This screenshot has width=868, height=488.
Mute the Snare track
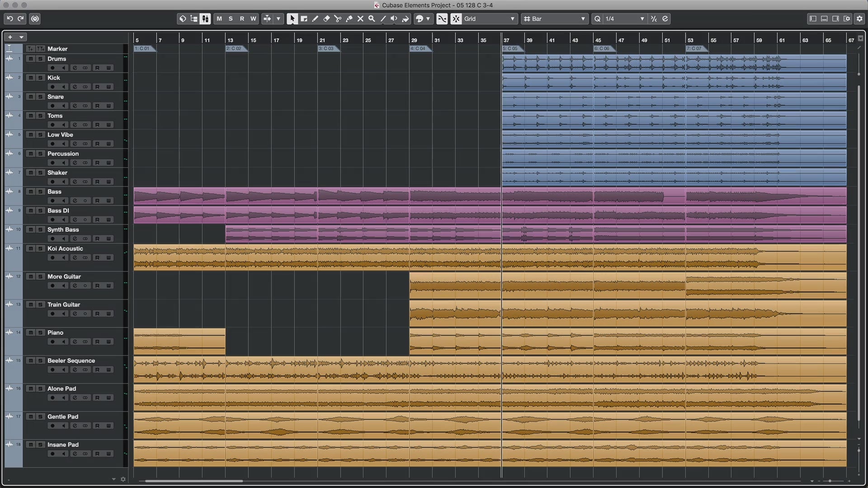30,97
